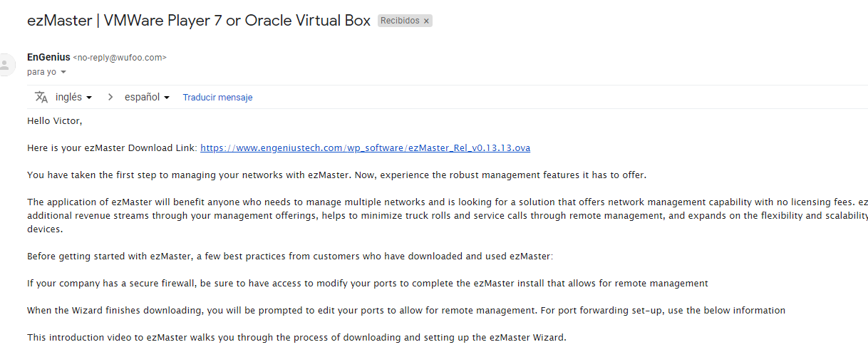Open the ezMaster .ova download link

pyautogui.click(x=365, y=148)
